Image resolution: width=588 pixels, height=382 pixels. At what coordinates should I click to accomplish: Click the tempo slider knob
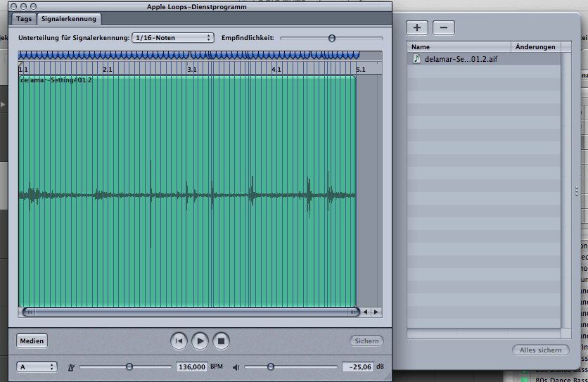pos(129,367)
